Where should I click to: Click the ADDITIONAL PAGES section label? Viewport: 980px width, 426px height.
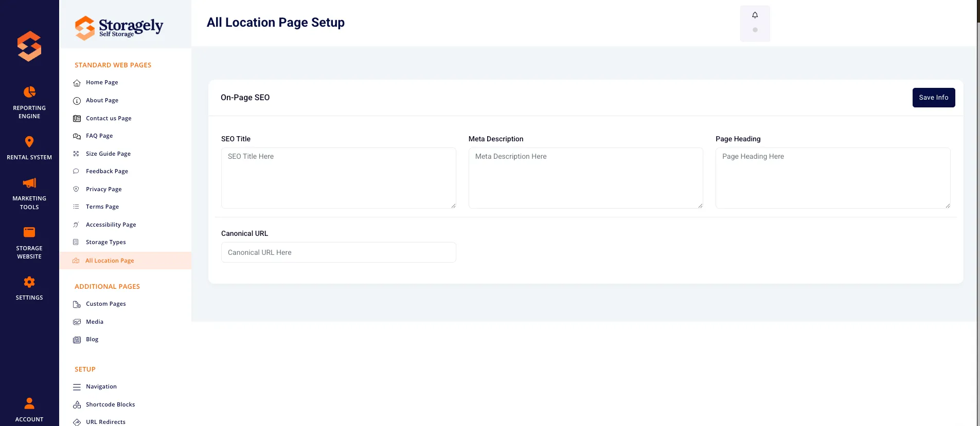(108, 287)
